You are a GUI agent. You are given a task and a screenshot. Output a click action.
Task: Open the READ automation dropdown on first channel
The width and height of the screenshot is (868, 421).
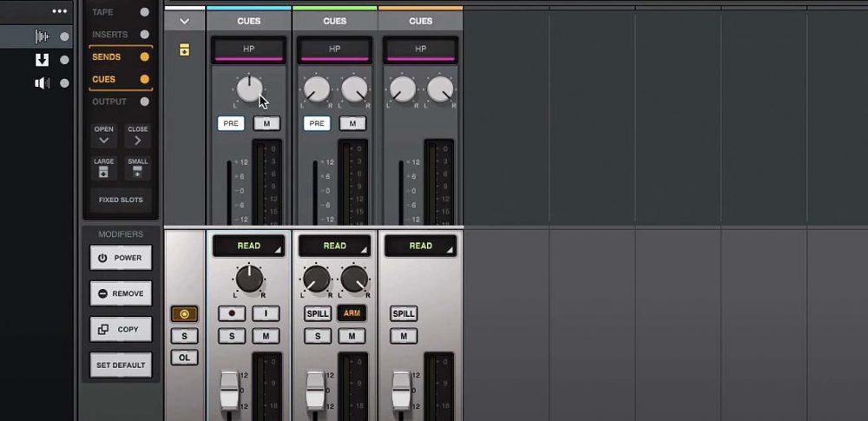click(x=249, y=246)
